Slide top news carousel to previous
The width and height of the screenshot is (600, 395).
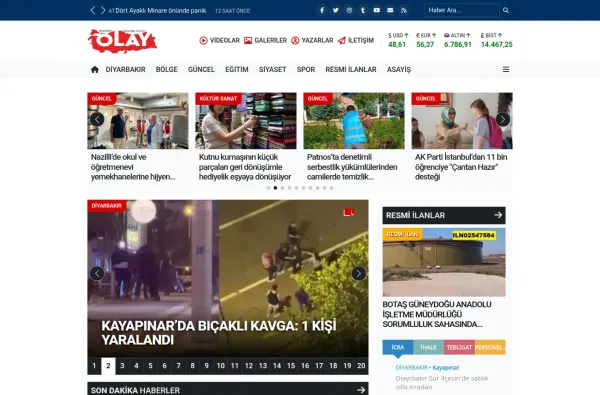click(97, 120)
